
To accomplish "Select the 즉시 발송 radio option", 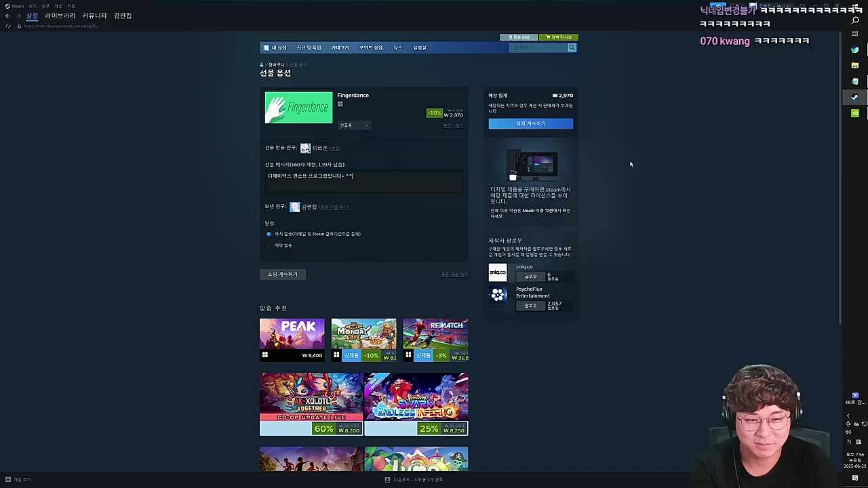I will tap(269, 234).
